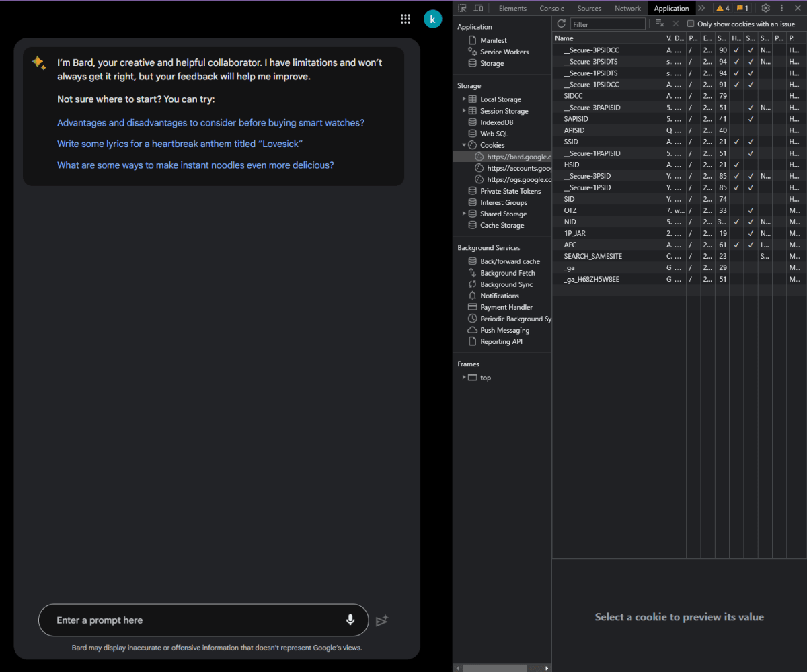Screen dimensions: 807x672
Task: Open the DevTools three-dot customize menu
Action: pyautogui.click(x=781, y=8)
